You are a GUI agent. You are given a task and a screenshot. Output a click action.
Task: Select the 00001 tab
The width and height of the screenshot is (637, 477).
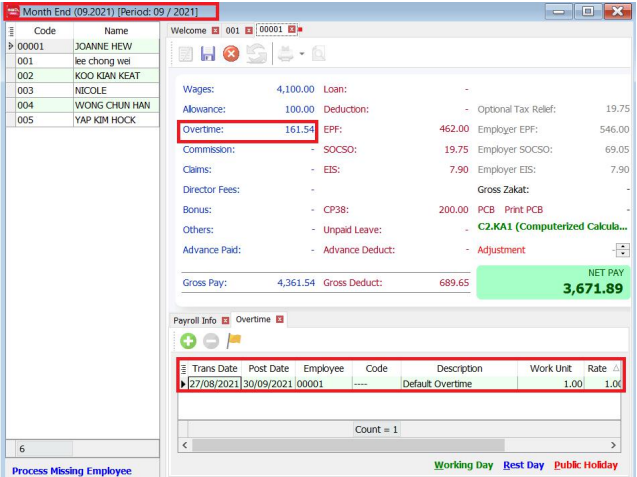pyautogui.click(x=271, y=29)
